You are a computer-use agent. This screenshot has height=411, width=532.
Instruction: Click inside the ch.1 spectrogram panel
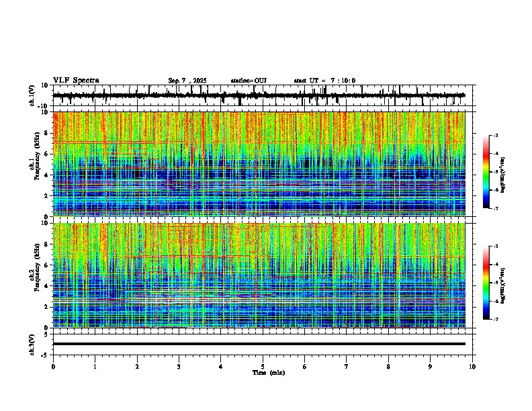tap(259, 164)
